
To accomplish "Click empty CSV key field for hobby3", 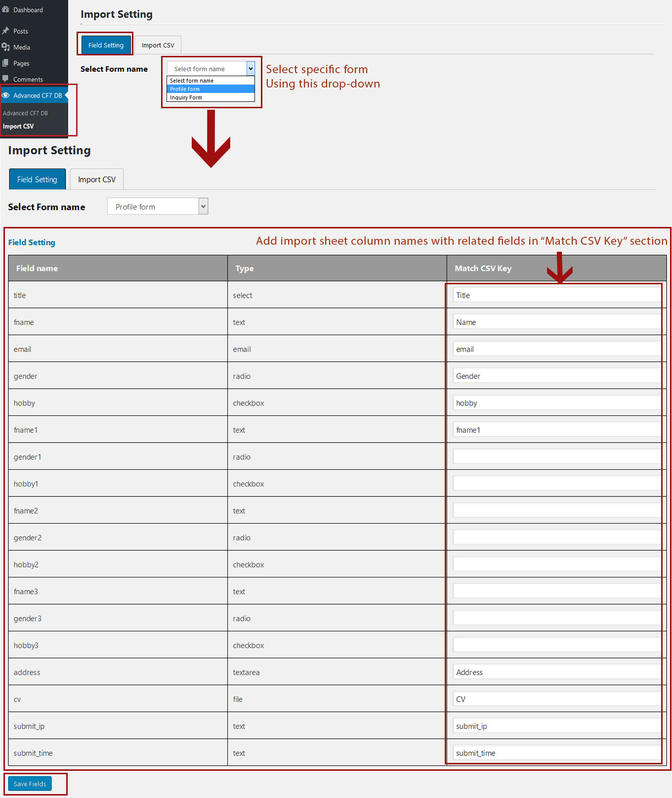I will click(557, 645).
